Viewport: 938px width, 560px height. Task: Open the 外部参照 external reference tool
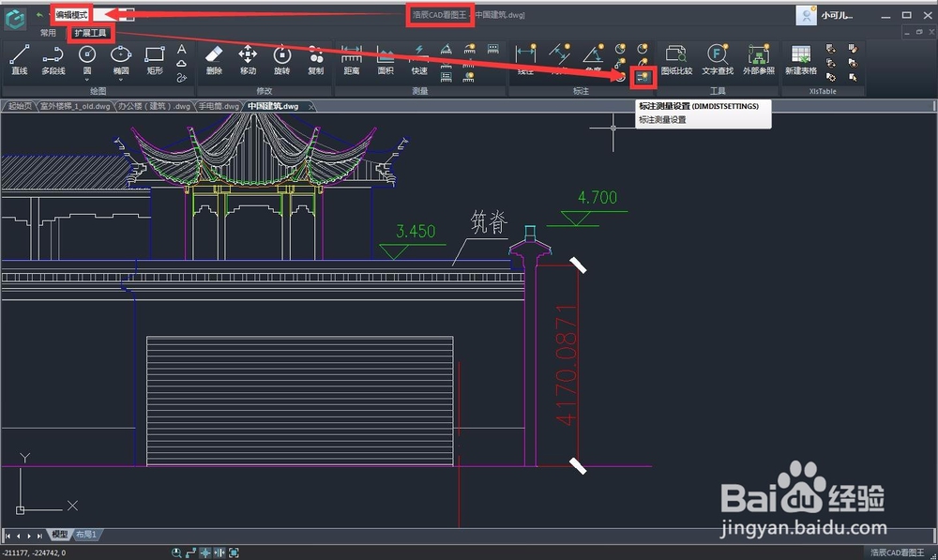[759, 59]
